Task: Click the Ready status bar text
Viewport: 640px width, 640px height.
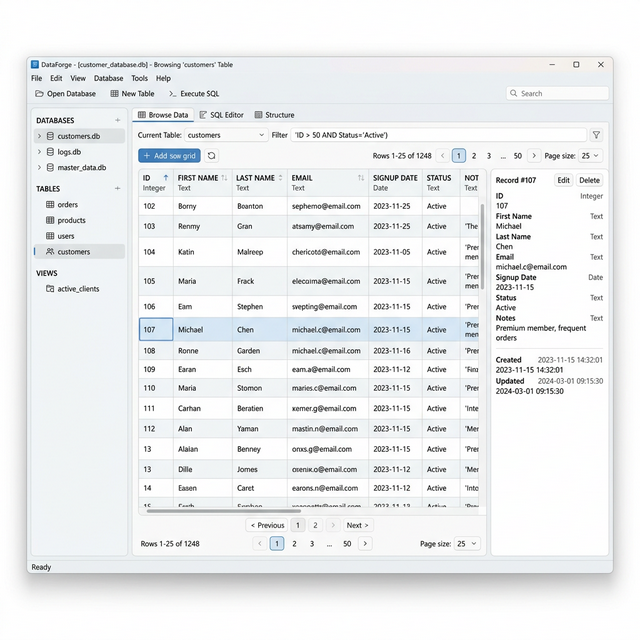Action: tap(41, 567)
